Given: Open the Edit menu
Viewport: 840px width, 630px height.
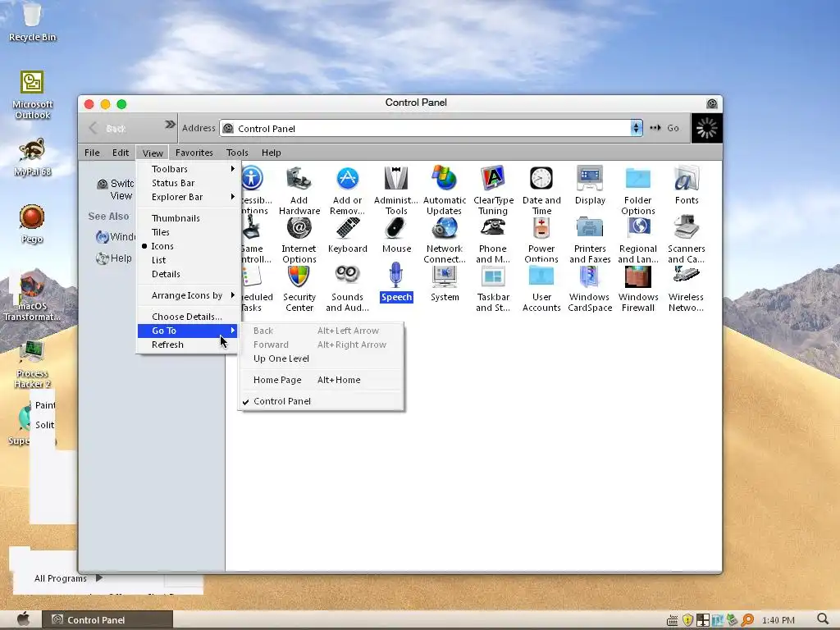Looking at the screenshot, I should [121, 153].
